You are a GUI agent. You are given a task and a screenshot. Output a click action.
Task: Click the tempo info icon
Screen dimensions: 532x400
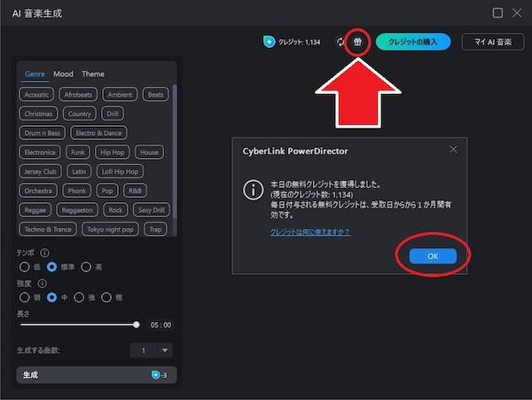(x=45, y=253)
